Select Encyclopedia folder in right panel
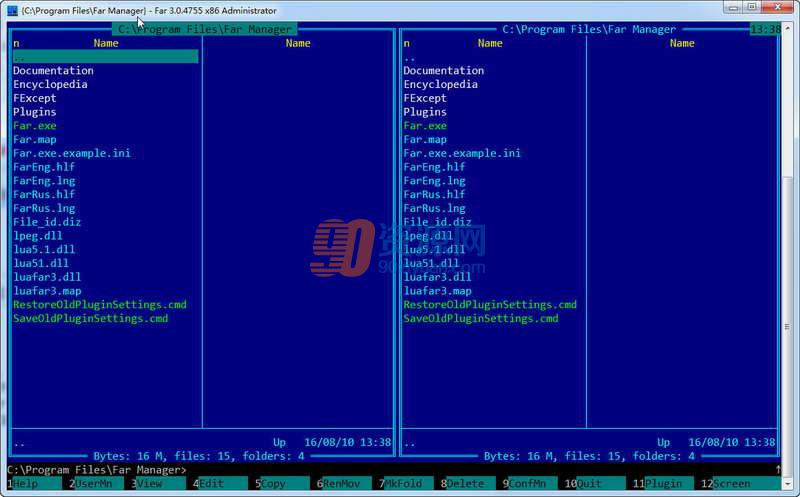The image size is (800, 497). tap(441, 84)
